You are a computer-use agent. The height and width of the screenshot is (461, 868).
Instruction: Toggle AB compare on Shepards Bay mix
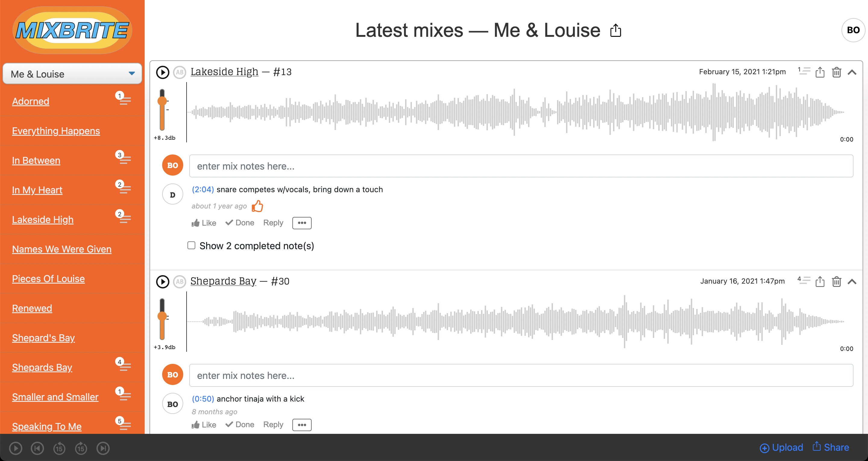tap(180, 281)
